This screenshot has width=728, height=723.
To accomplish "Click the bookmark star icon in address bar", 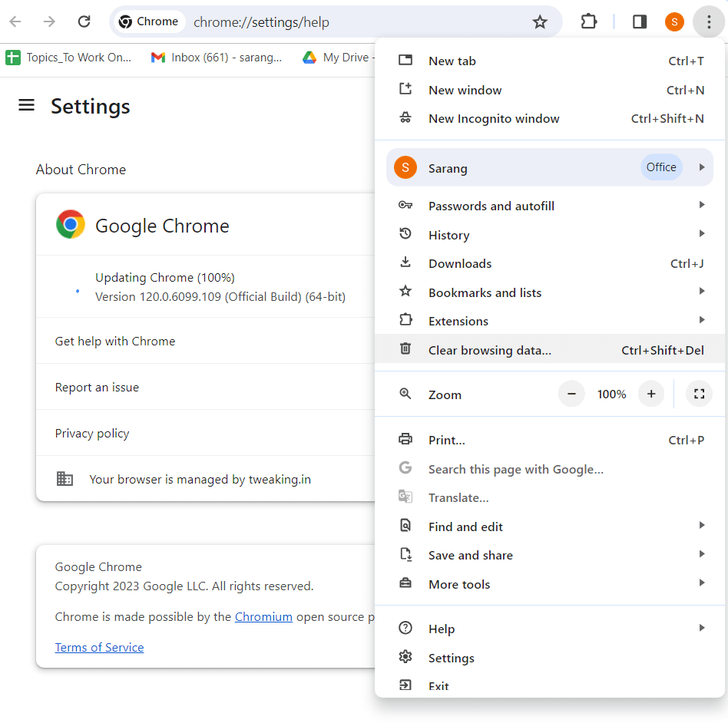I will coord(540,21).
